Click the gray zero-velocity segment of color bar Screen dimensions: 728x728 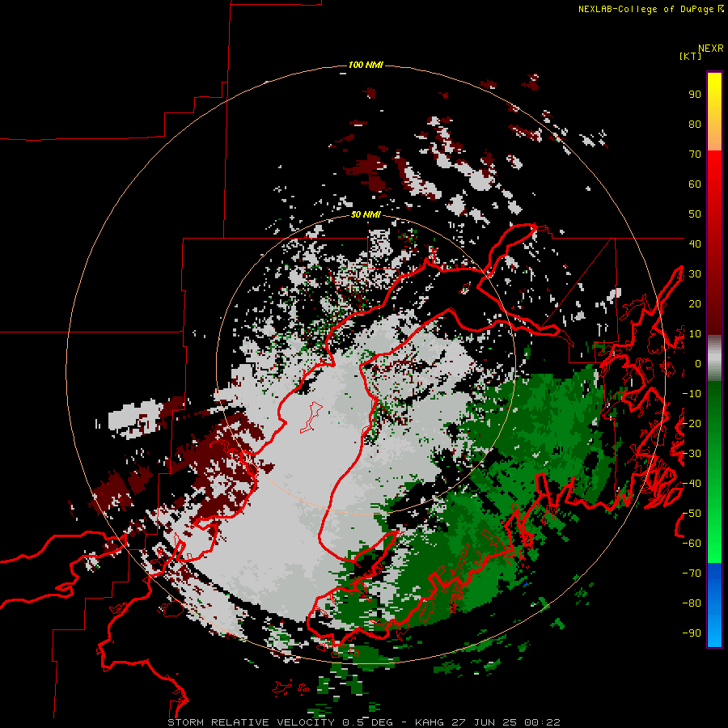714,358
